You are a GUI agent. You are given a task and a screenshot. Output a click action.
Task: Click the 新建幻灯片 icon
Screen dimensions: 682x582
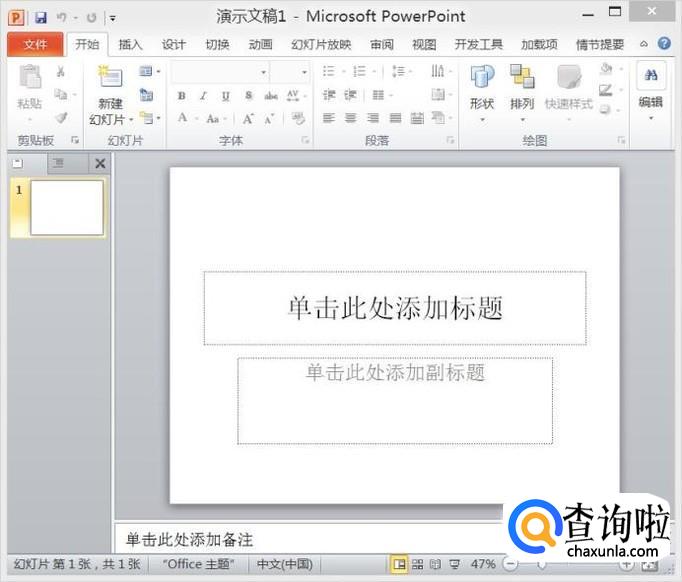click(x=110, y=77)
